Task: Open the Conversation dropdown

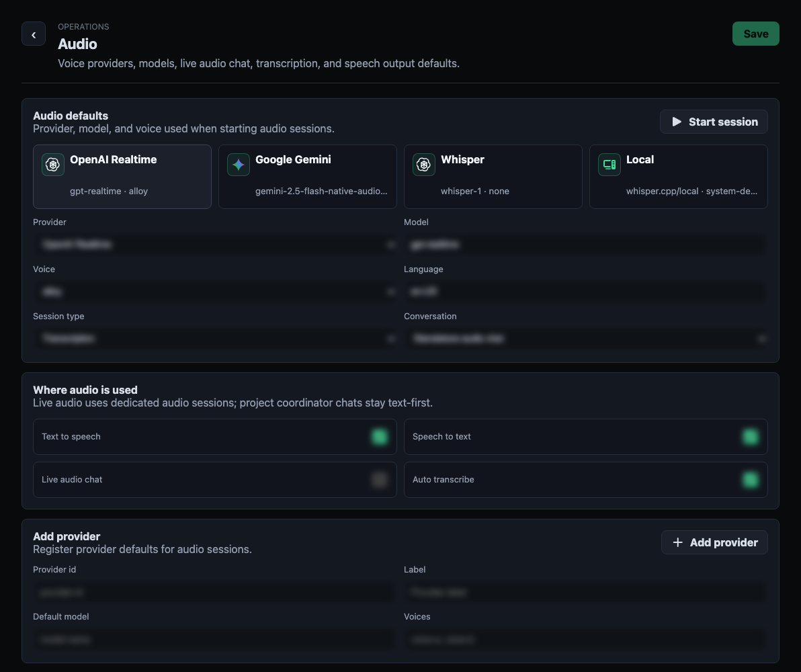Action: point(586,338)
